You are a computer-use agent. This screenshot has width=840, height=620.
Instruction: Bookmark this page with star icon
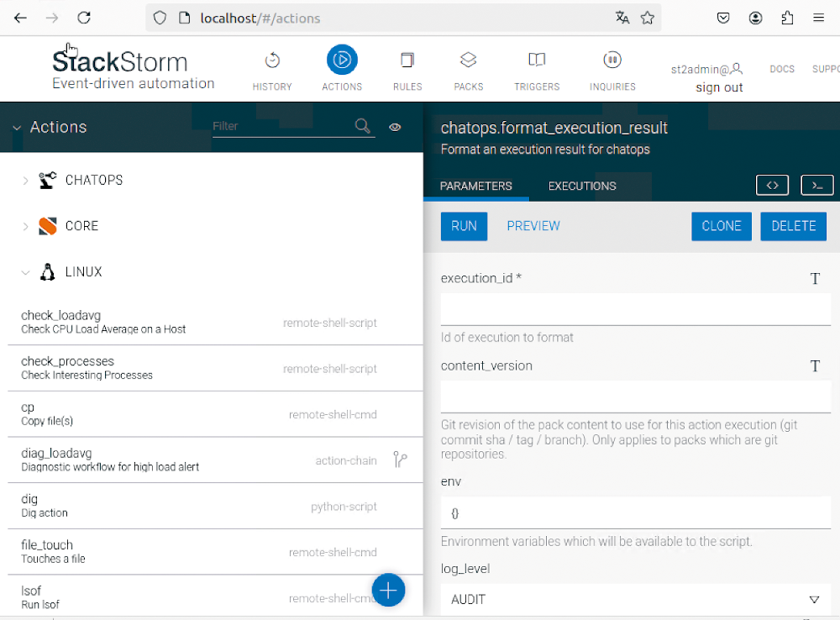647,18
